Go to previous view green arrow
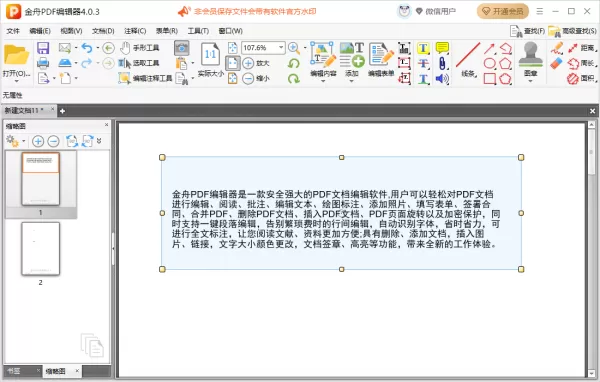The height and width of the screenshot is (382, 600). pyautogui.click(x=109, y=48)
